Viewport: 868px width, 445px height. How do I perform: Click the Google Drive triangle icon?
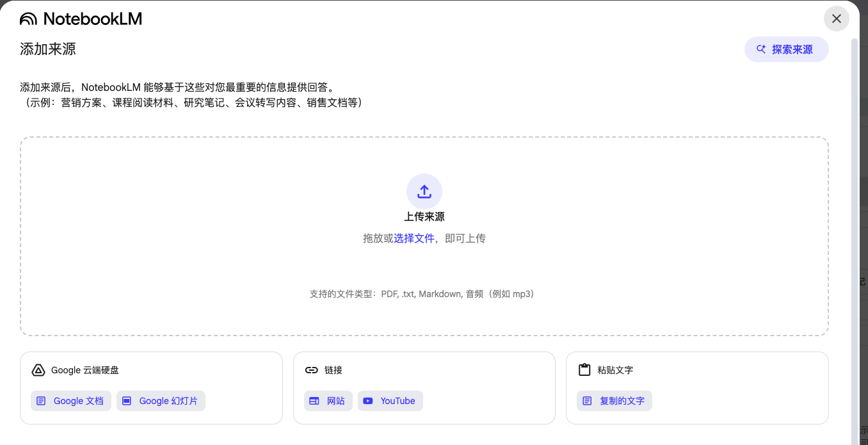pos(38,370)
